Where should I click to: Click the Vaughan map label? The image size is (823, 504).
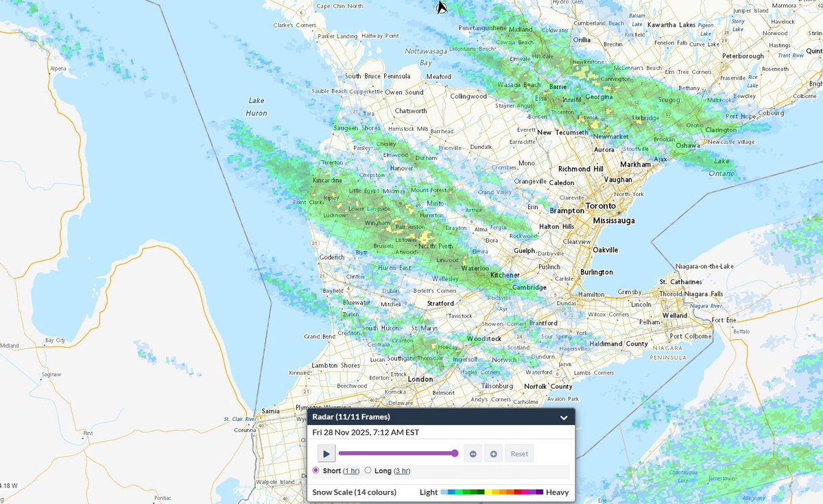[x=619, y=180]
